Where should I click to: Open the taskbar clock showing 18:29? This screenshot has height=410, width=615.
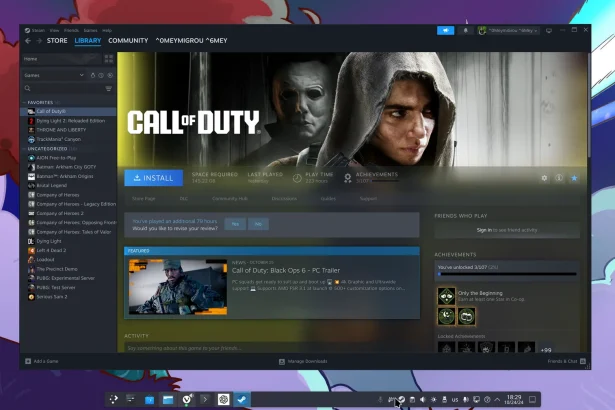pos(514,399)
